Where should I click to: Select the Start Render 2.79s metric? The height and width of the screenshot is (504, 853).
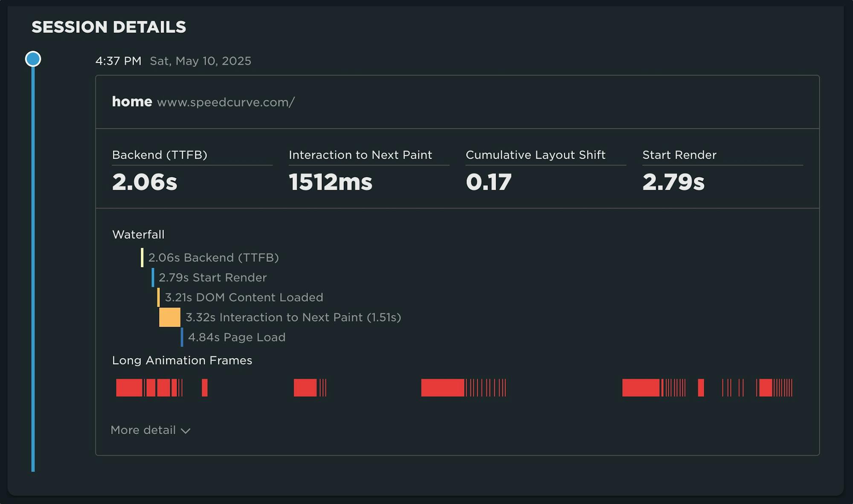coord(673,182)
